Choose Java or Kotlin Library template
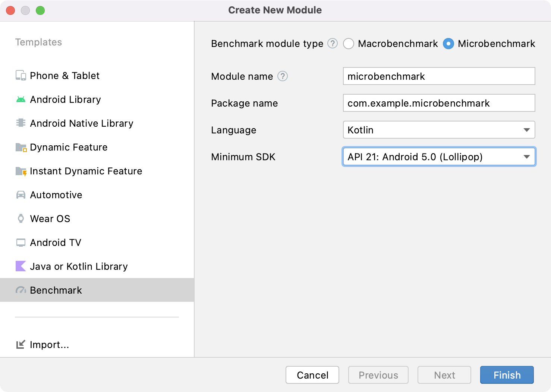551x392 pixels. click(x=79, y=266)
